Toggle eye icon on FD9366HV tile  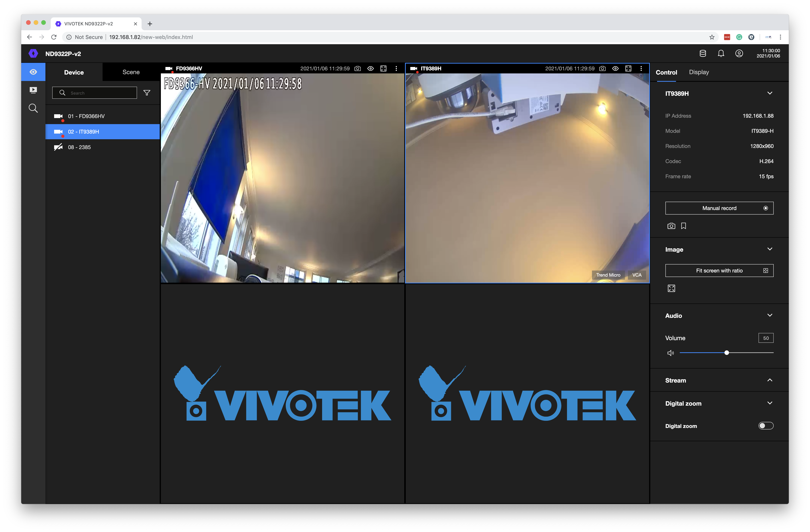point(370,69)
